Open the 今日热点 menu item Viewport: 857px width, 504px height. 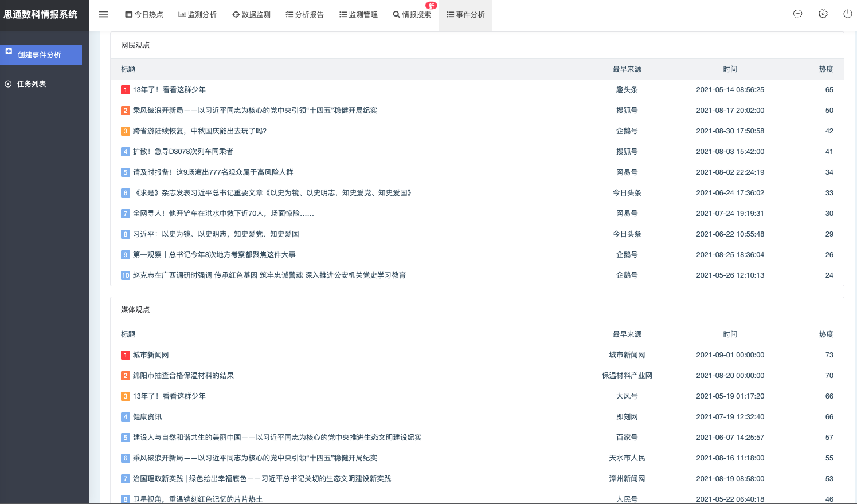click(x=144, y=14)
